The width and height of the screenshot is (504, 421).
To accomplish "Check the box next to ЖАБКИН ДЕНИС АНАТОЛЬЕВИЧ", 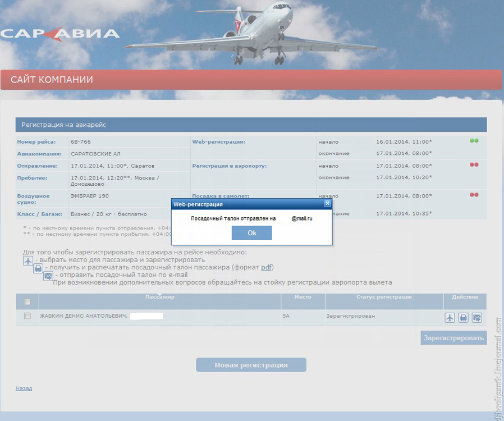I will tap(27, 317).
